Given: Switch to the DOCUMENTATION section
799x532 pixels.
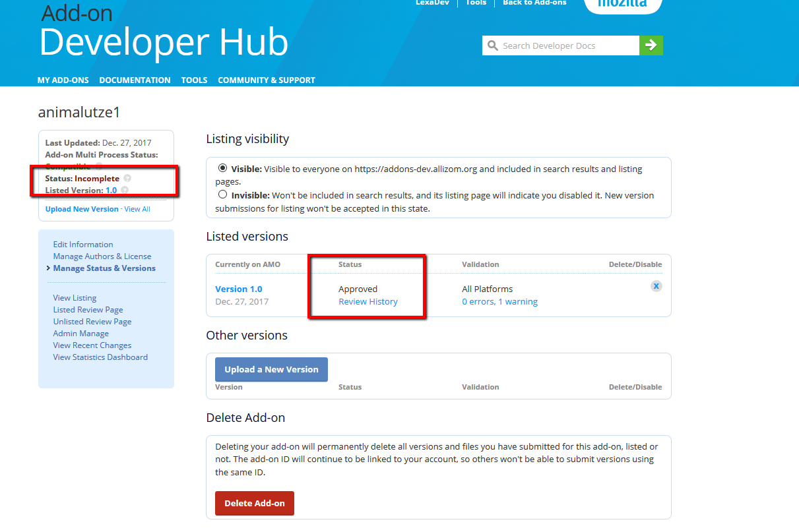Looking at the screenshot, I should click(x=135, y=80).
